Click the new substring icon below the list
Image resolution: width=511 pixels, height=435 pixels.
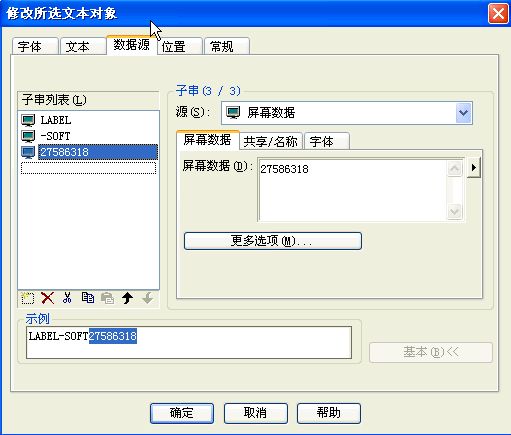coord(27,298)
